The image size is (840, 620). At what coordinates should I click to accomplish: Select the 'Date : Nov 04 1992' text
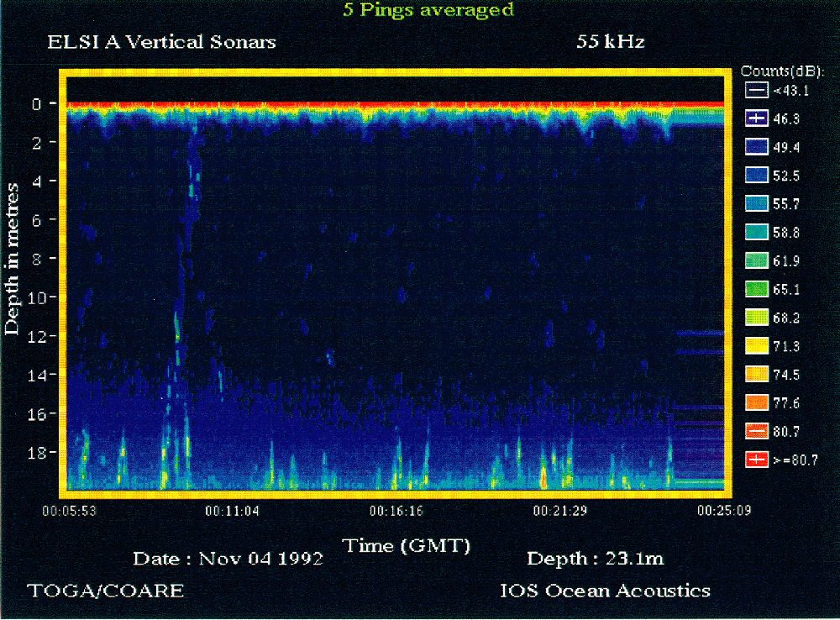tap(228, 559)
